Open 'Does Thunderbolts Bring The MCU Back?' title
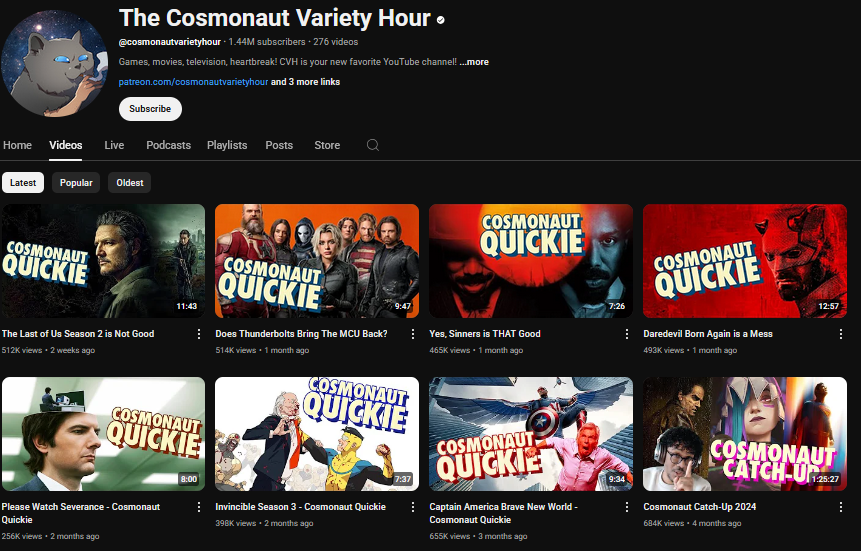The width and height of the screenshot is (861, 551). pos(301,333)
